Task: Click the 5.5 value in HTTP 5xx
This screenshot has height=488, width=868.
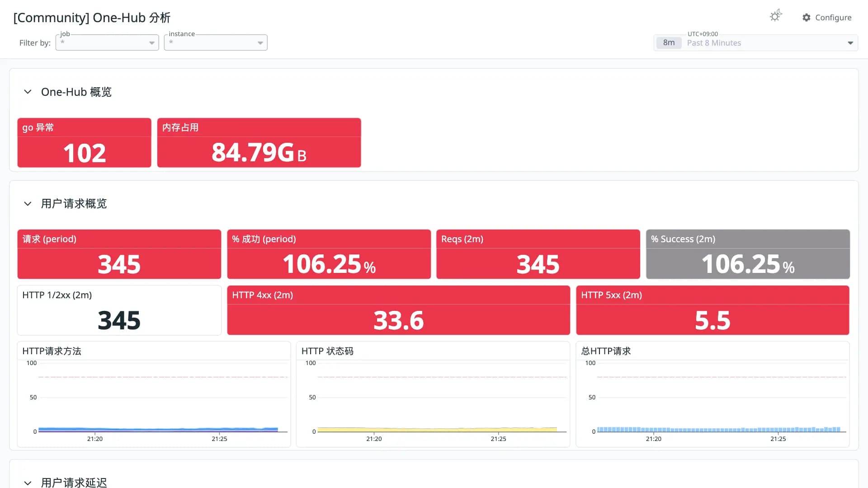Action: click(x=712, y=320)
